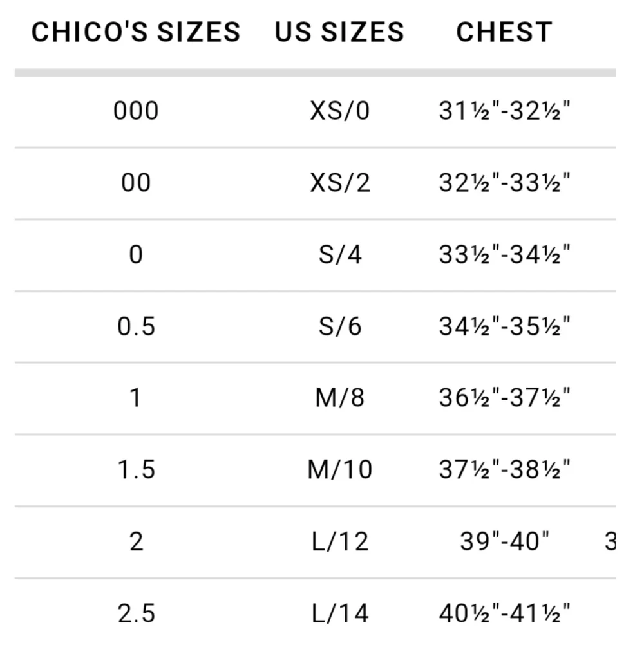Select chest measurement 31½"-32½"
Screen dimensions: 644x645
[x=504, y=111]
